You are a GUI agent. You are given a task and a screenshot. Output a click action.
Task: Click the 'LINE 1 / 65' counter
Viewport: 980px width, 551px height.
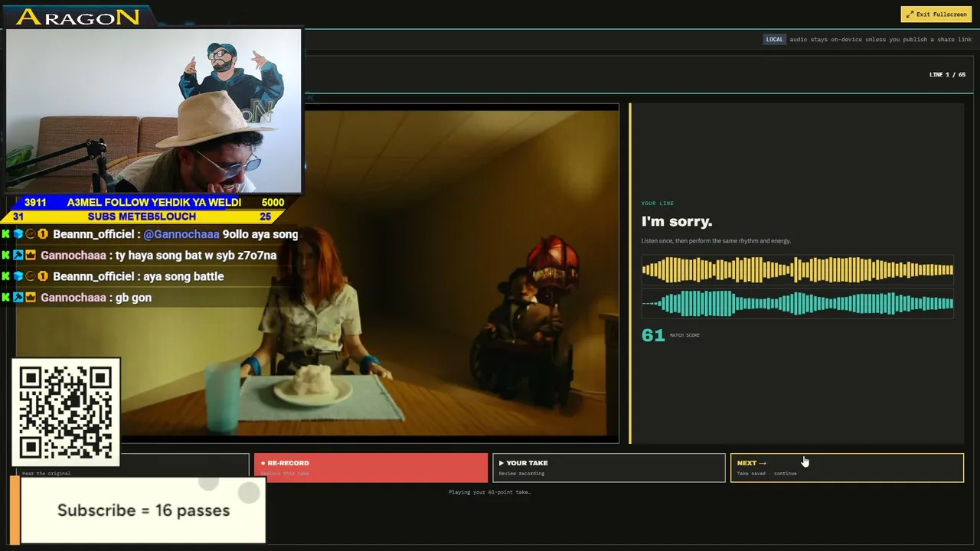pos(947,74)
